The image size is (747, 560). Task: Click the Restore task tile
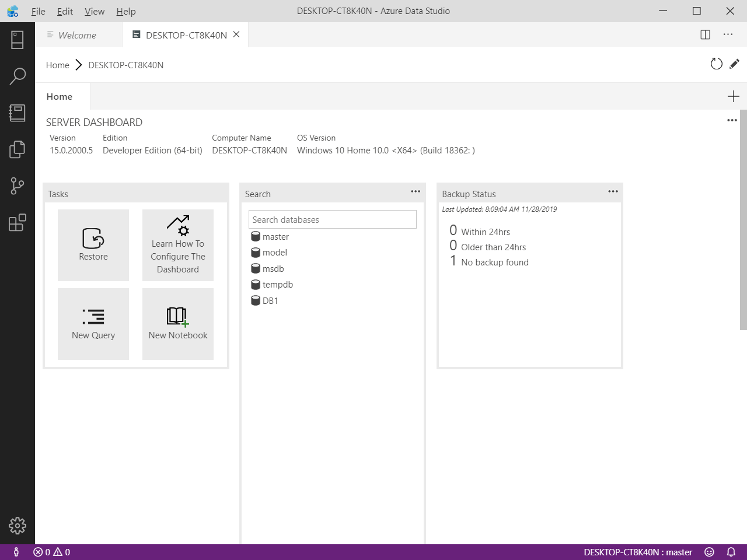[93, 245]
